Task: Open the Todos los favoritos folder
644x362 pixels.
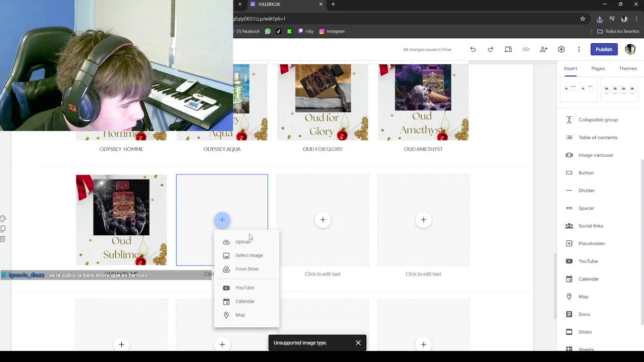Action: [x=618, y=31]
